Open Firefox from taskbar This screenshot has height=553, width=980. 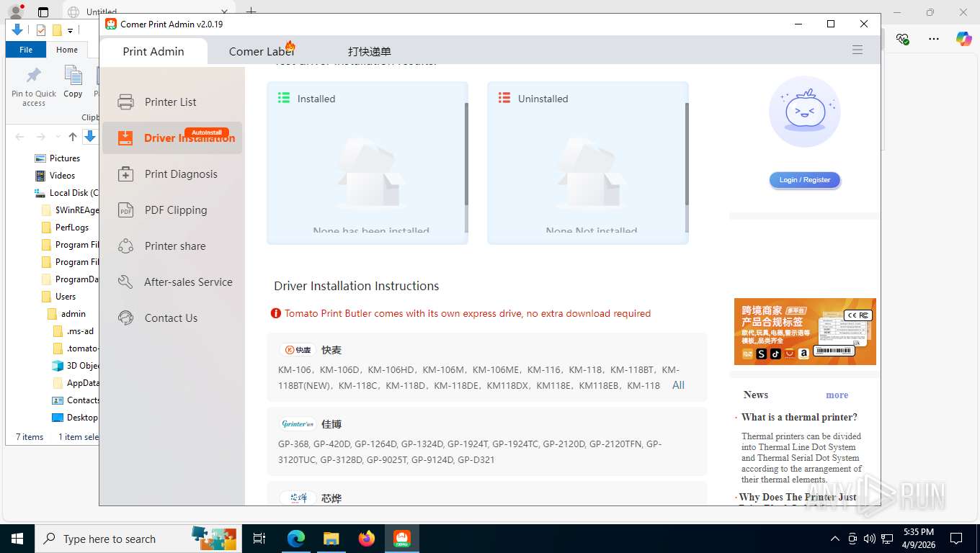pyautogui.click(x=367, y=539)
